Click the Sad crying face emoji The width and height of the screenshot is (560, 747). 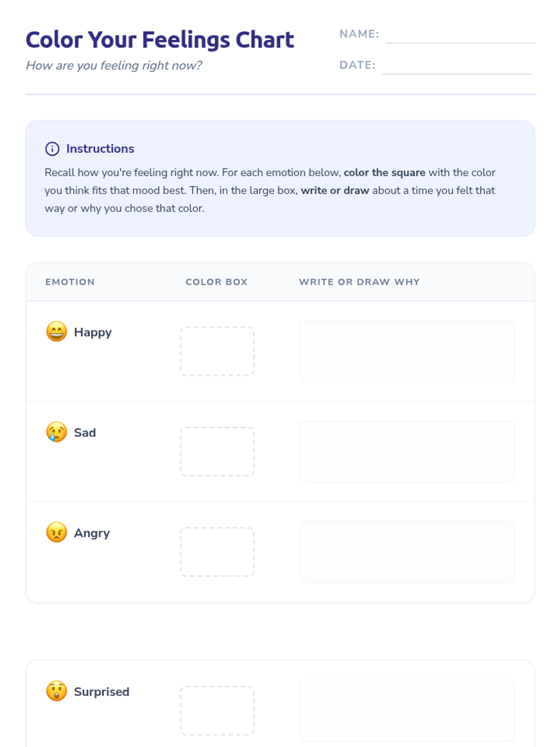pyautogui.click(x=56, y=432)
